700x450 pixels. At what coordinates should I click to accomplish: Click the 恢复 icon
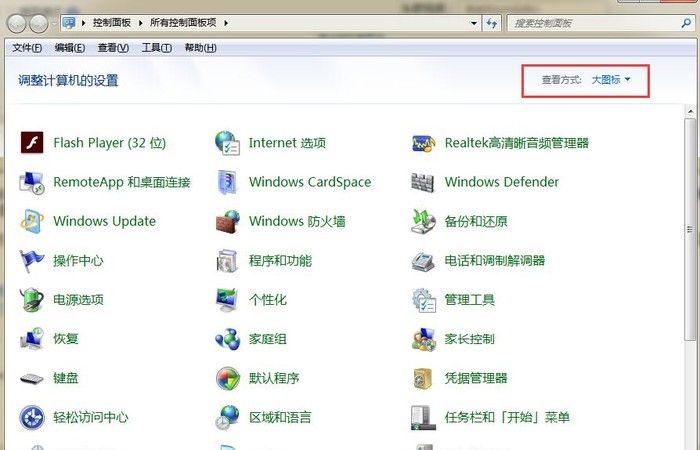32,339
